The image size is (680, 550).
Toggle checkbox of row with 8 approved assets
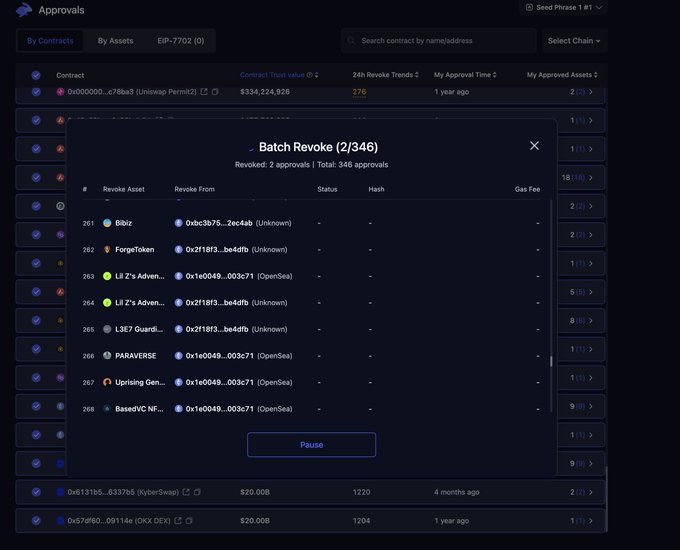36,321
